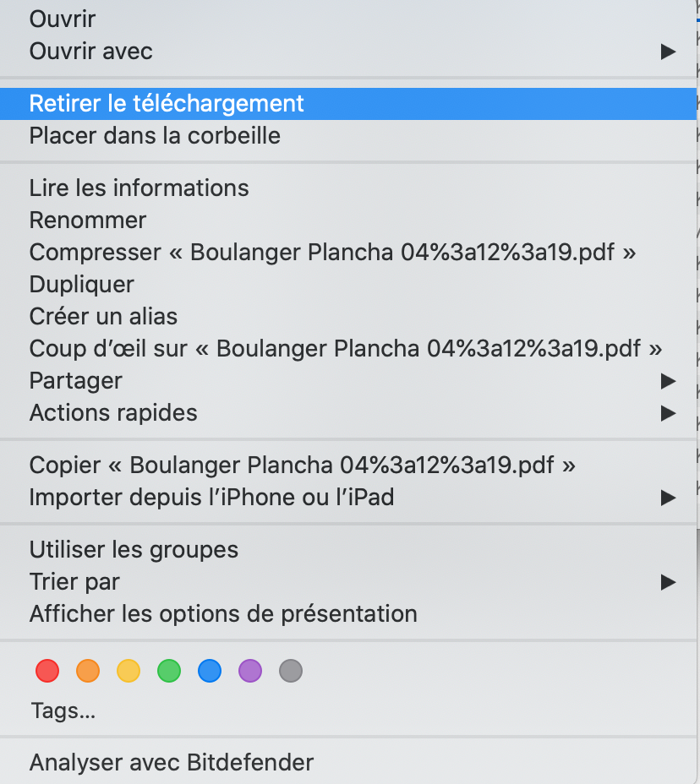Click Dupliquer menu entry
The image size is (700, 784).
tap(82, 285)
